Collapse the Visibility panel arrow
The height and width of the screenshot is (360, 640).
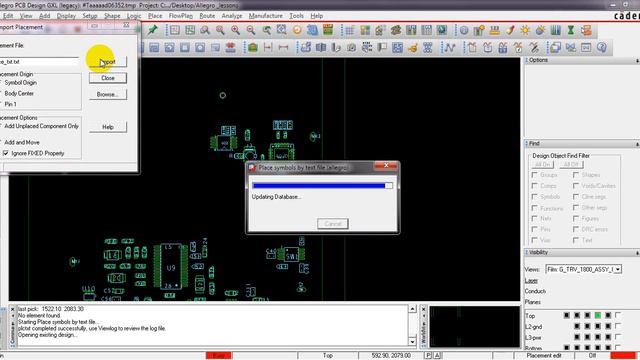click(637, 253)
